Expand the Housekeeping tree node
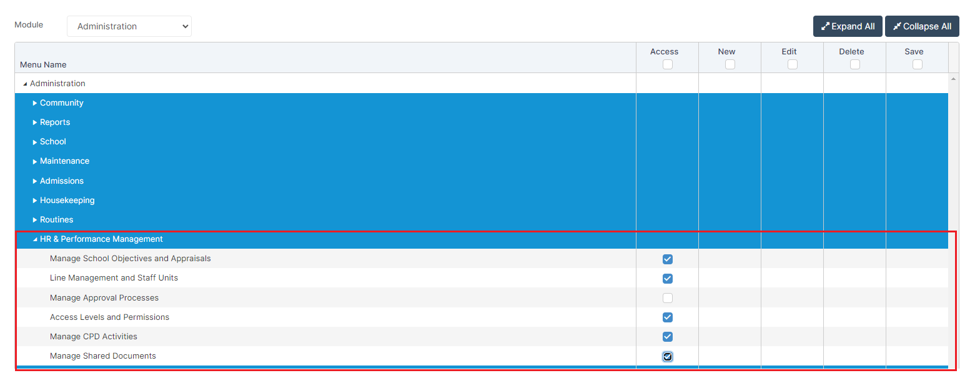 35,201
